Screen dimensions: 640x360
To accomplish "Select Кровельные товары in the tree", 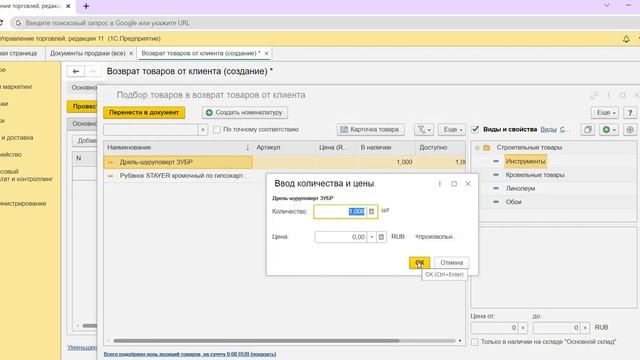I will click(x=535, y=175).
